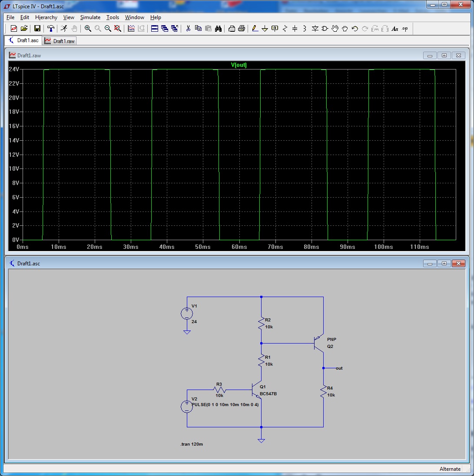Click the Print Setup icon
The height and width of the screenshot is (476, 474).
[x=232, y=29]
